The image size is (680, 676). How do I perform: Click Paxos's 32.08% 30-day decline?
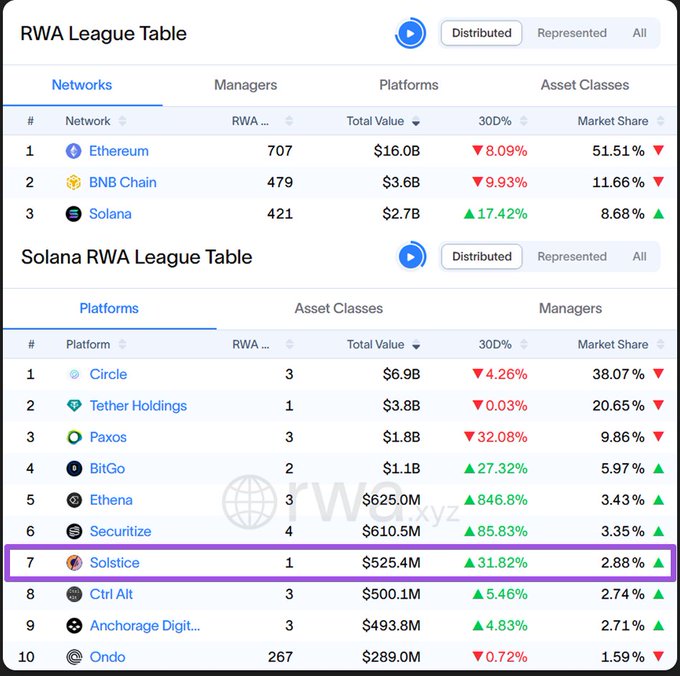click(496, 437)
